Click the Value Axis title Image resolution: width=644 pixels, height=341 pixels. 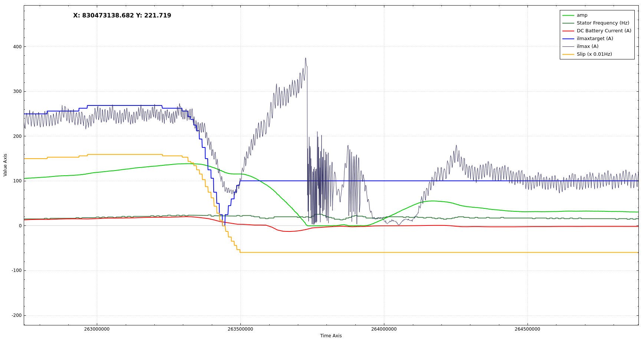pos(5,165)
